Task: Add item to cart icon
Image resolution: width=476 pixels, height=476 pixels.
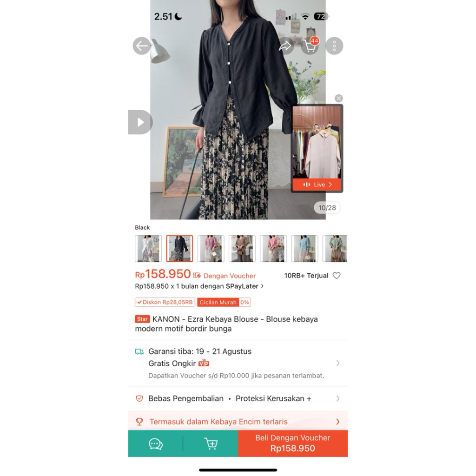Action: tap(211, 443)
